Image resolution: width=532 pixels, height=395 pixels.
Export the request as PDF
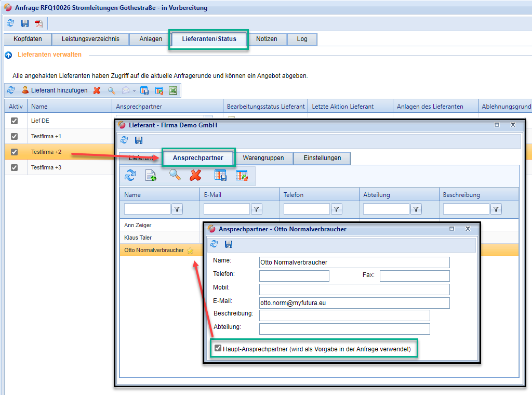coord(39,23)
